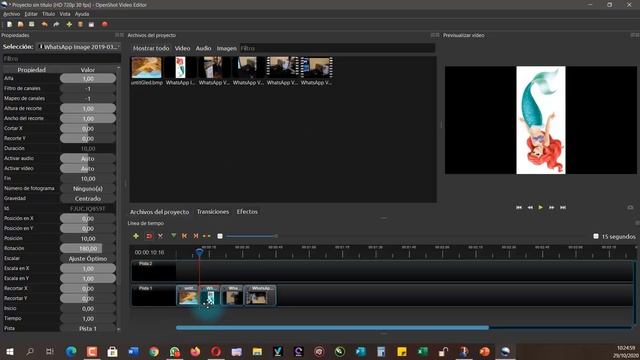The height and width of the screenshot is (360, 640).
Task: Click the Center Timeline on Playhead icon
Action: pyautogui.click(x=207, y=236)
